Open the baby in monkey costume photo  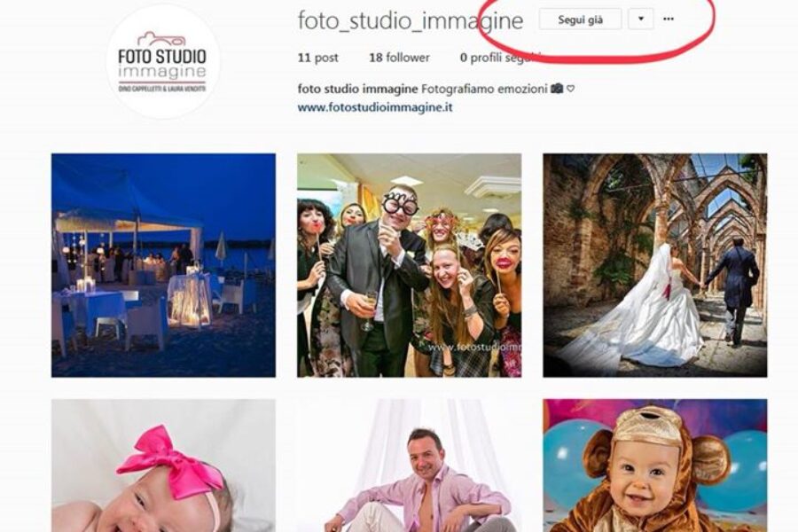click(x=655, y=465)
